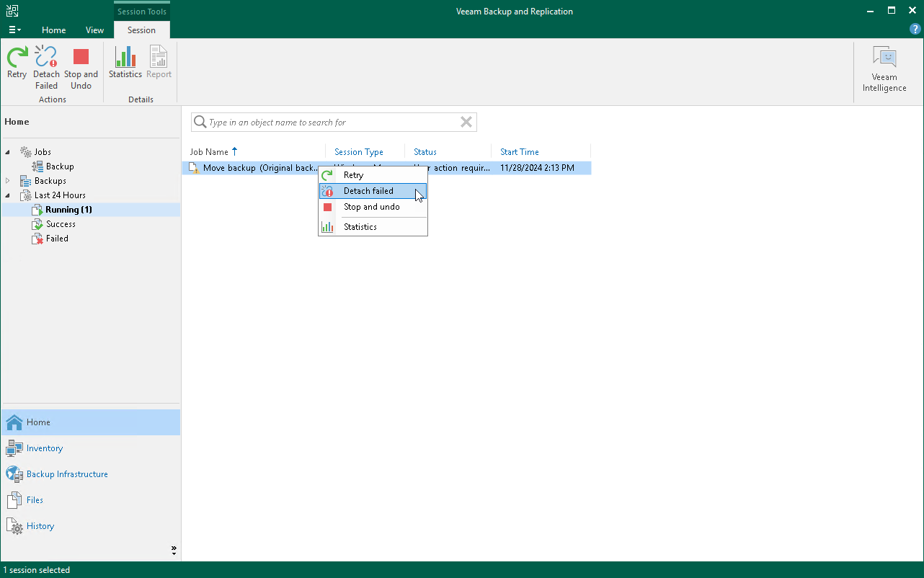Collapse the Last 24 Hours tree node
The image size is (924, 578).
(8, 195)
